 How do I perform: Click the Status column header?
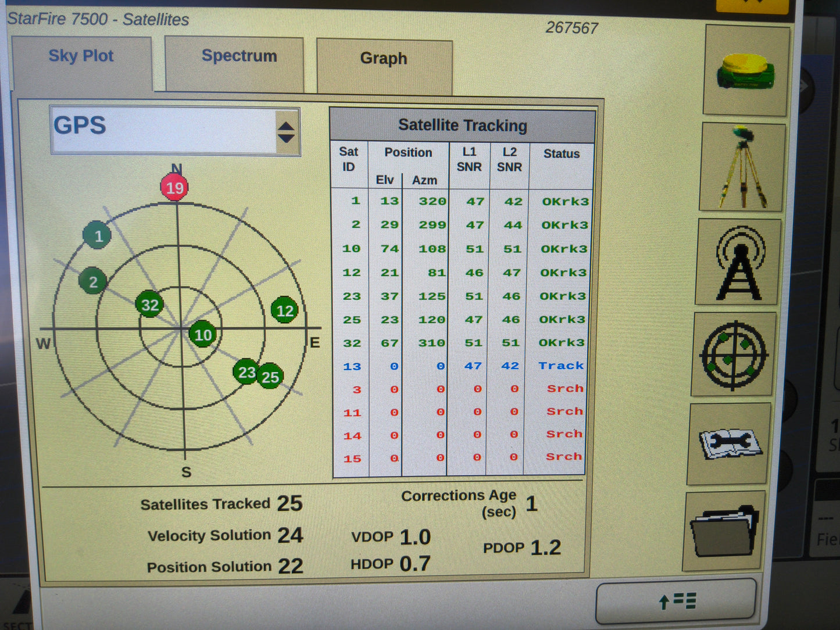point(562,153)
